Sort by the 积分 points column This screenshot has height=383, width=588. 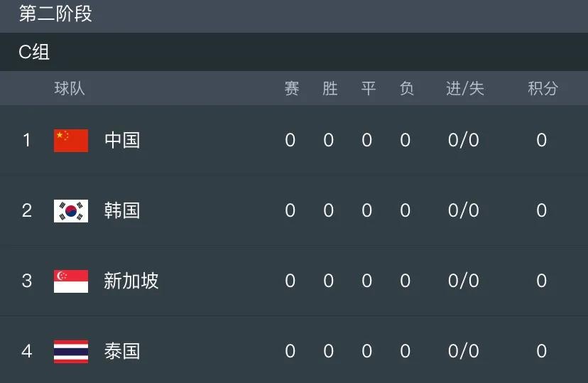click(x=543, y=89)
